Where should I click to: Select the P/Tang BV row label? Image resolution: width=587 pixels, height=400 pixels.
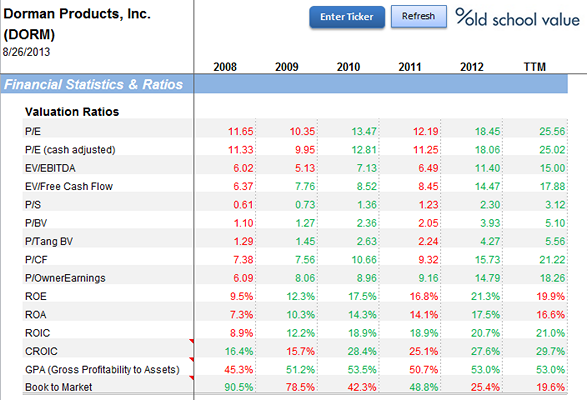pyautogui.click(x=49, y=241)
